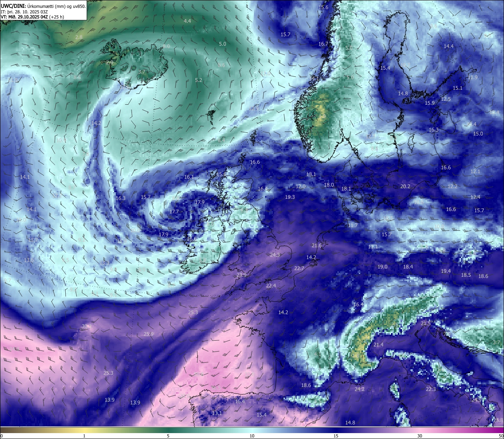Click the map value "2.8" northwest of Iceland

tap(79, 37)
